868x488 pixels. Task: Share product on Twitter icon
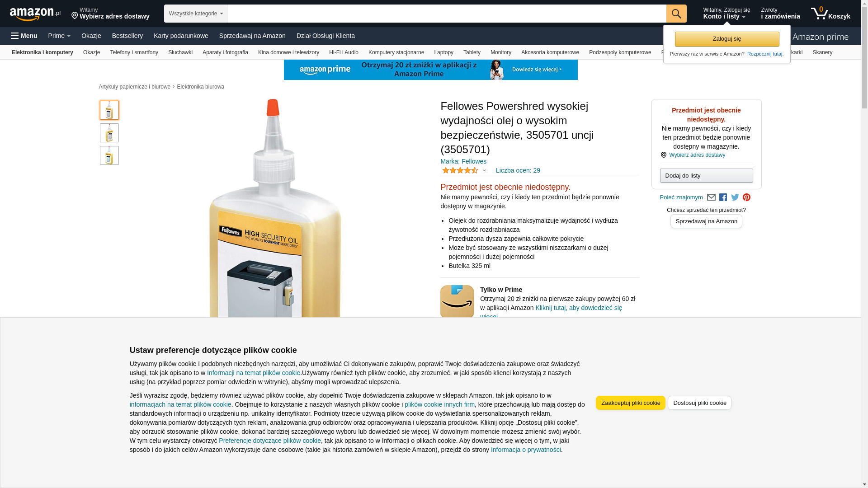tap(735, 197)
